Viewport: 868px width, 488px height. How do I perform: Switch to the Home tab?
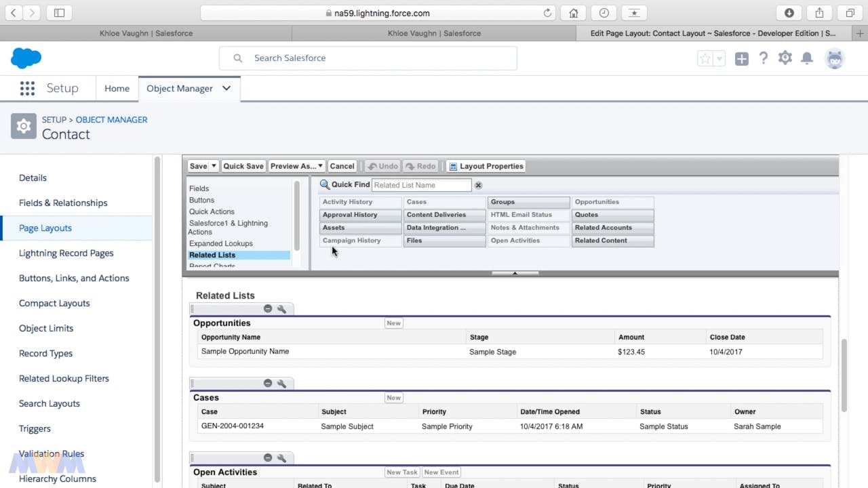coord(117,88)
